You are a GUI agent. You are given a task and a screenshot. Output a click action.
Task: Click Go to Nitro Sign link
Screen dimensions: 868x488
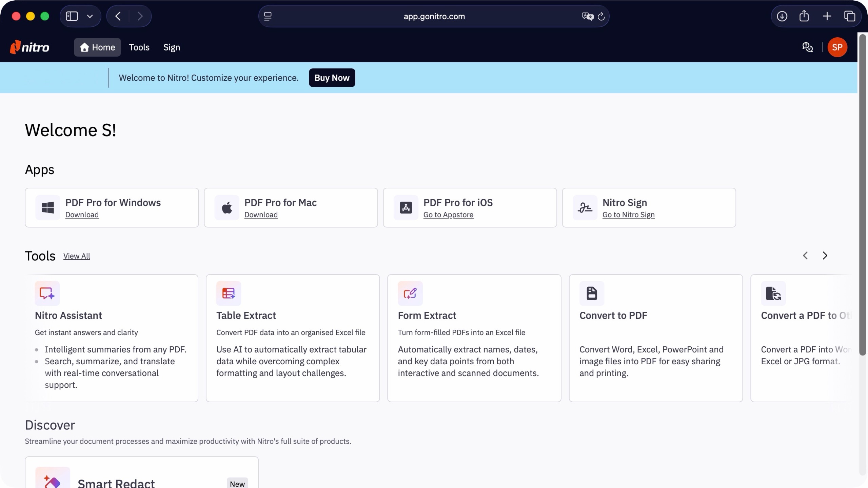coord(629,215)
